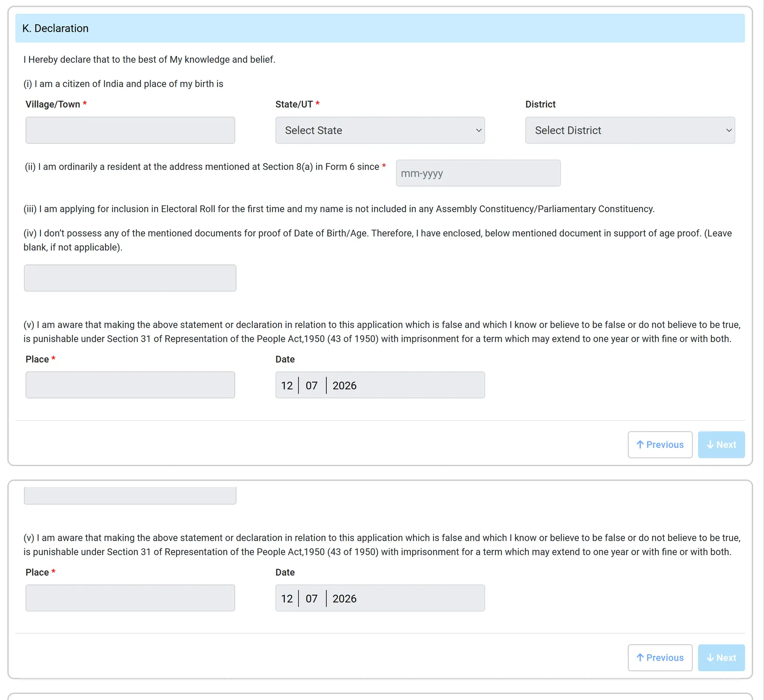Select month 07 in the bottom card's Date field
This screenshot has width=764, height=700.
[312, 599]
